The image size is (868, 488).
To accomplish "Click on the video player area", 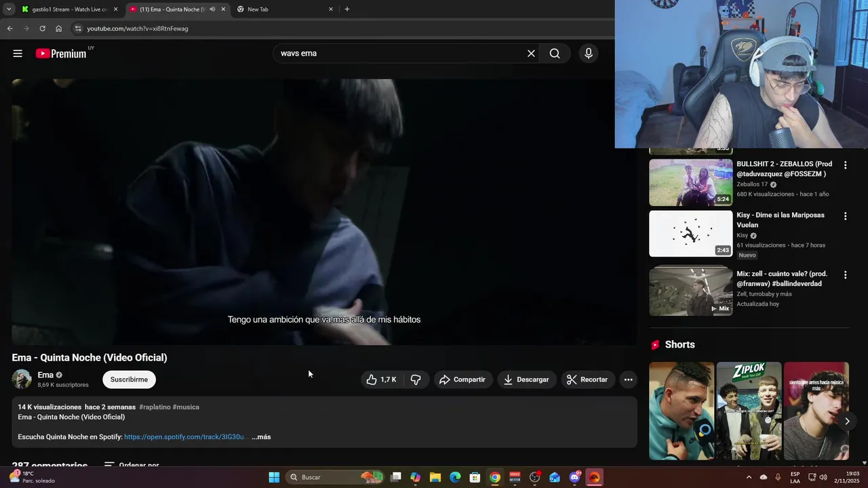I will point(324,211).
